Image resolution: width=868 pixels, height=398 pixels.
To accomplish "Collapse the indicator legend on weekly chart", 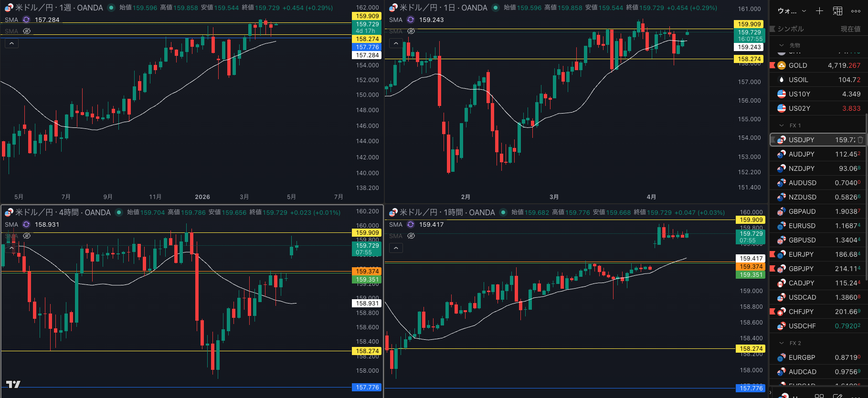I will [x=11, y=43].
